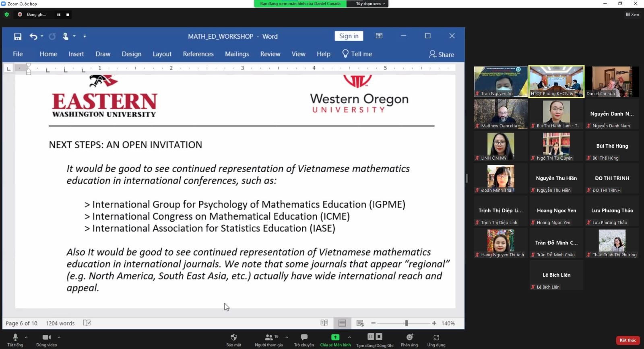The width and height of the screenshot is (644, 349).
Task: Open the Customize Quick Access Toolbar arrow
Action: [x=85, y=36]
